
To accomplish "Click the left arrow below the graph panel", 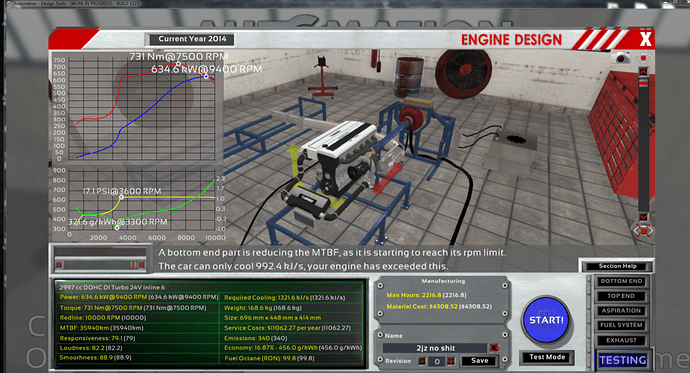I will pos(59,265).
